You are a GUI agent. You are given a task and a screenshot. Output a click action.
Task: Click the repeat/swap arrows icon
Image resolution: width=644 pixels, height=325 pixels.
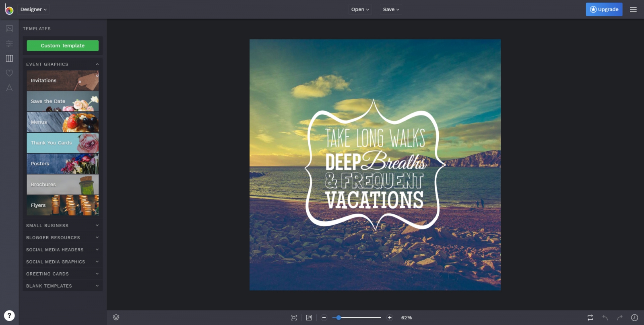point(590,318)
